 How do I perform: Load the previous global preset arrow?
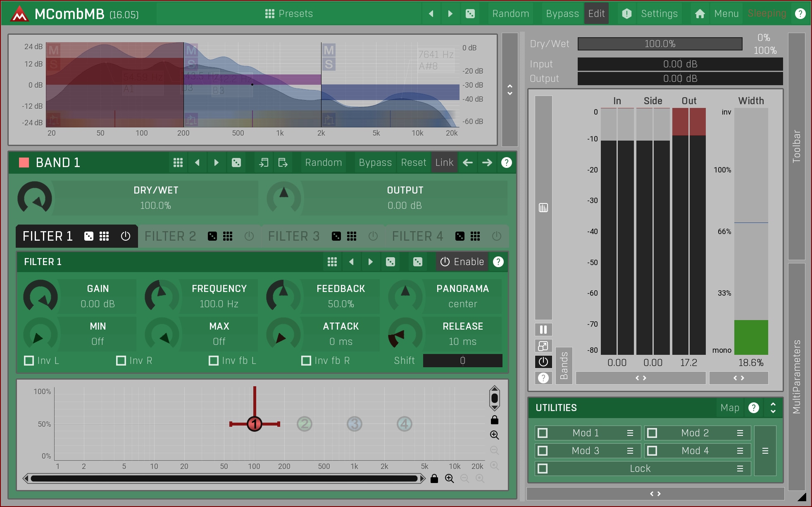tap(431, 14)
